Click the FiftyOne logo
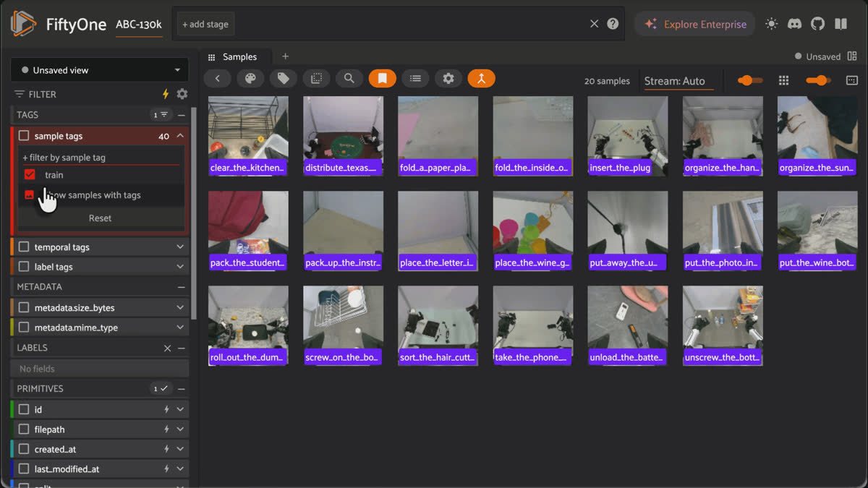This screenshot has width=868, height=488. 24,24
